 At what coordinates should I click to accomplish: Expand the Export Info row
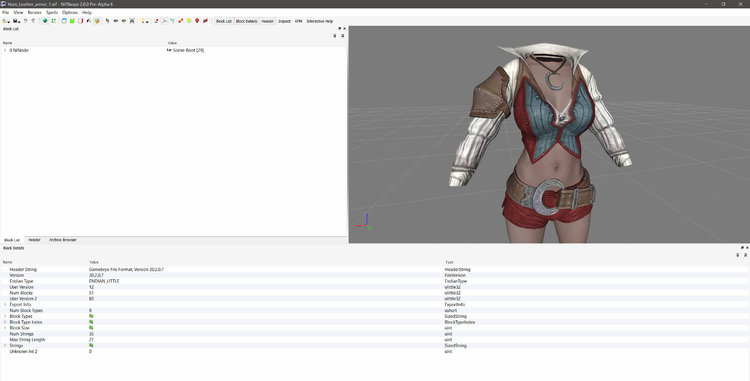click(5, 305)
